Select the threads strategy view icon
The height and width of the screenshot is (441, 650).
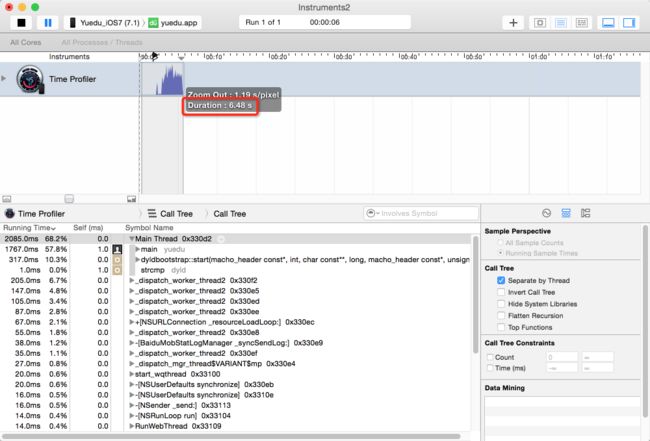pyautogui.click(x=582, y=22)
